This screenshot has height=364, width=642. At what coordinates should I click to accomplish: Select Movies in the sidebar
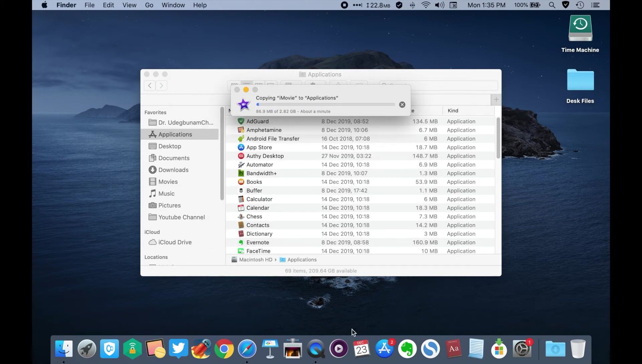[x=180, y=182]
